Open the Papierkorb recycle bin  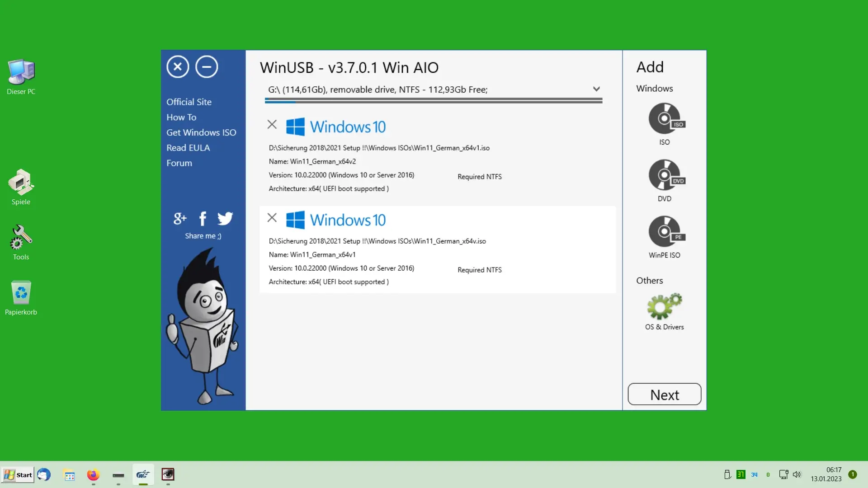pyautogui.click(x=21, y=298)
